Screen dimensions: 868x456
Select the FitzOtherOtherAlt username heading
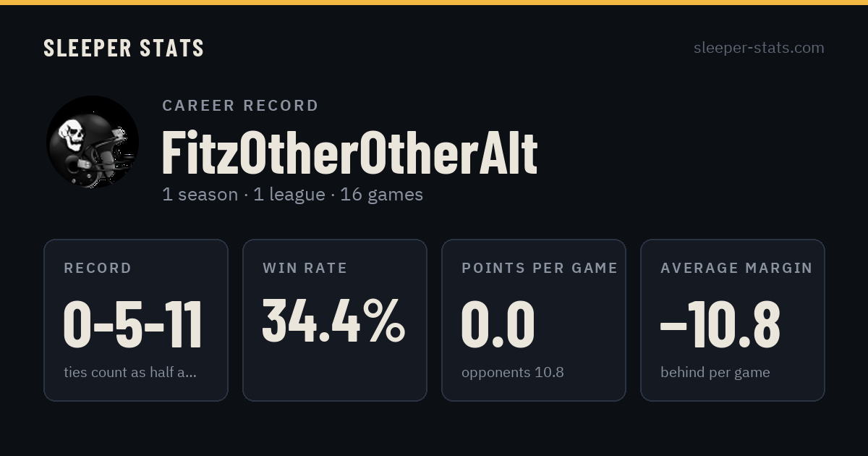click(349, 153)
